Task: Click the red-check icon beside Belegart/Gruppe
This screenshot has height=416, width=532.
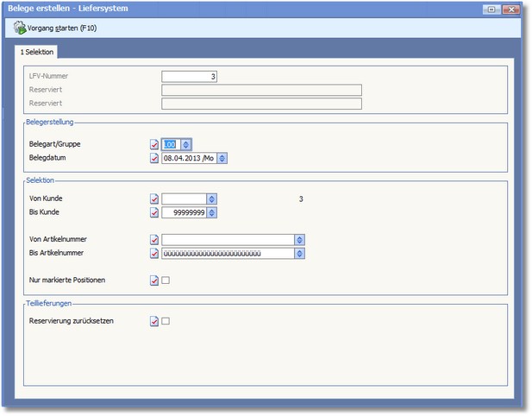Action: [154, 145]
